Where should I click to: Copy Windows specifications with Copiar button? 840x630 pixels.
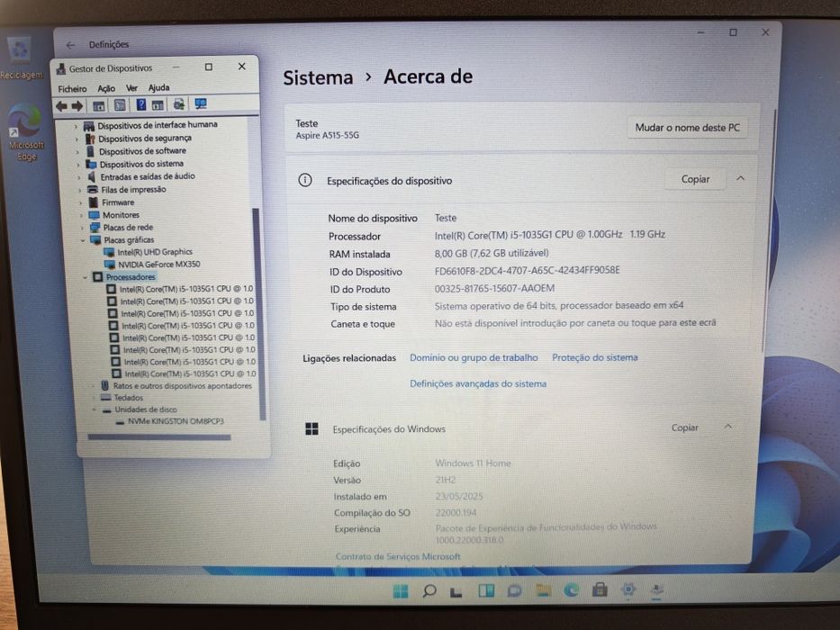coord(684,427)
